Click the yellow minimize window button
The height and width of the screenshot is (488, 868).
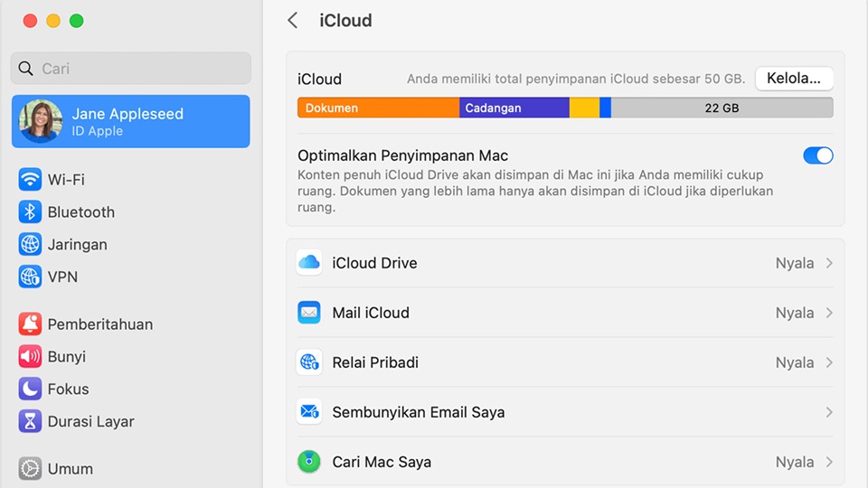[x=53, y=21]
